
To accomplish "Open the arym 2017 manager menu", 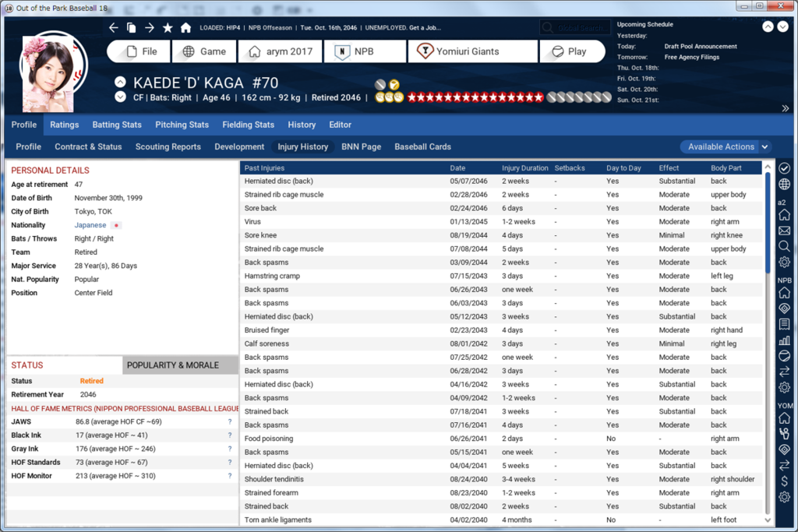I will (x=281, y=51).
